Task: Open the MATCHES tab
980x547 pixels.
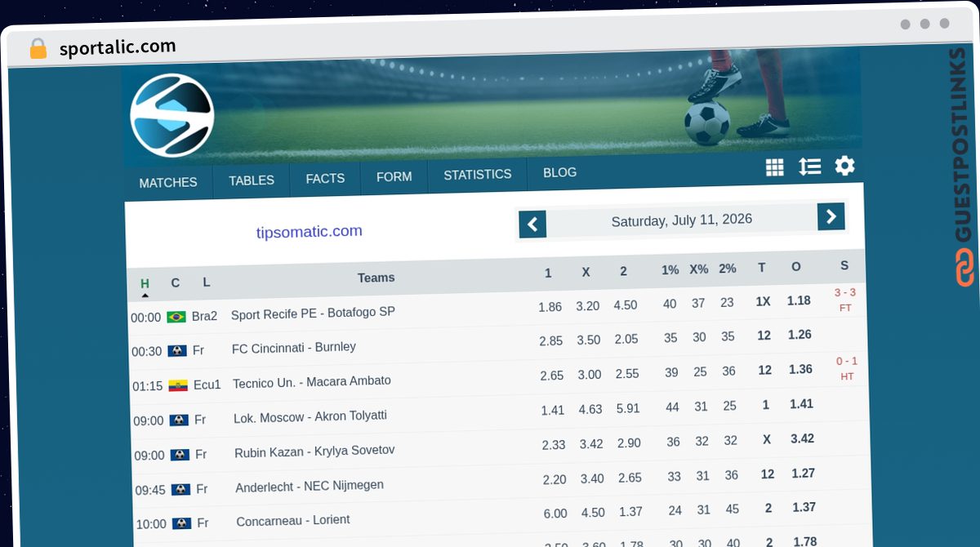Action: tap(168, 183)
